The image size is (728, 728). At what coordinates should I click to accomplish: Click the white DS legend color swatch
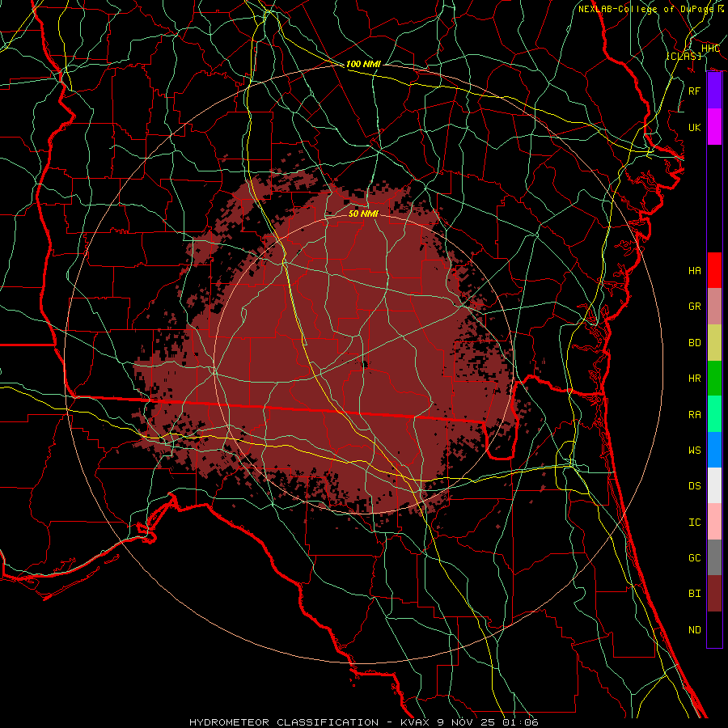(x=714, y=485)
